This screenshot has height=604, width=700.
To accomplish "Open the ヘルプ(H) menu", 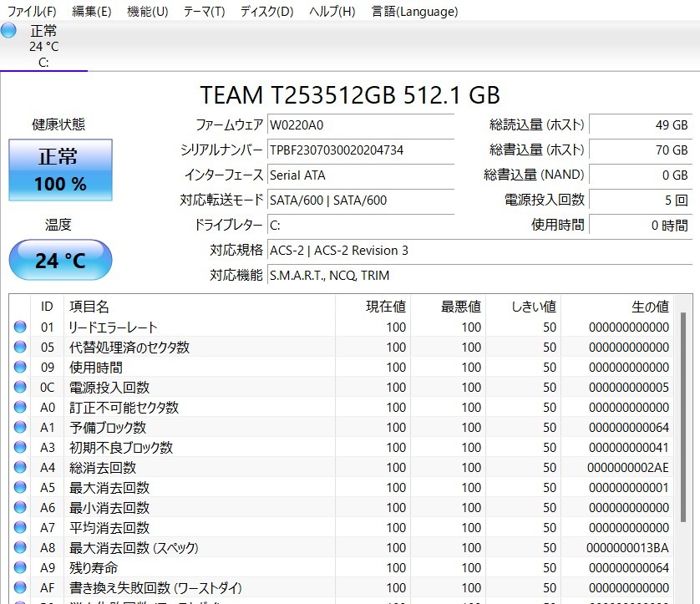I will point(332,11).
